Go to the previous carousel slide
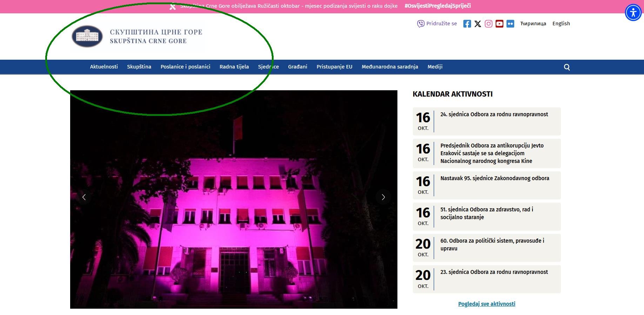 84,197
